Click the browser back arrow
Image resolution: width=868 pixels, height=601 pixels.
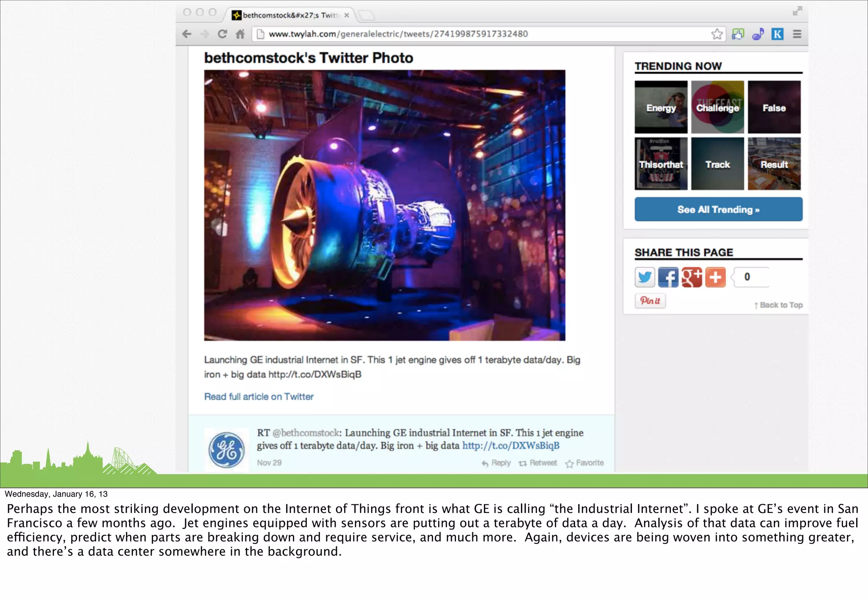[187, 34]
